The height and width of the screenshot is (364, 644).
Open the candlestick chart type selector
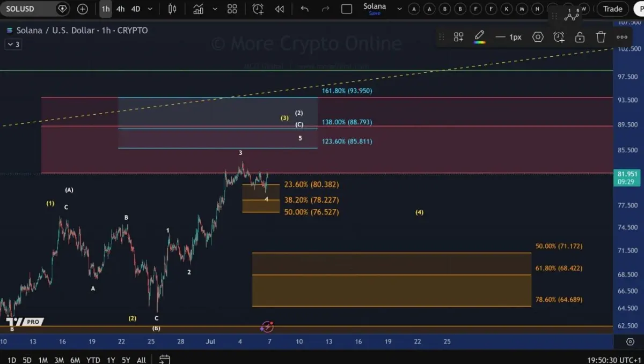(x=172, y=9)
